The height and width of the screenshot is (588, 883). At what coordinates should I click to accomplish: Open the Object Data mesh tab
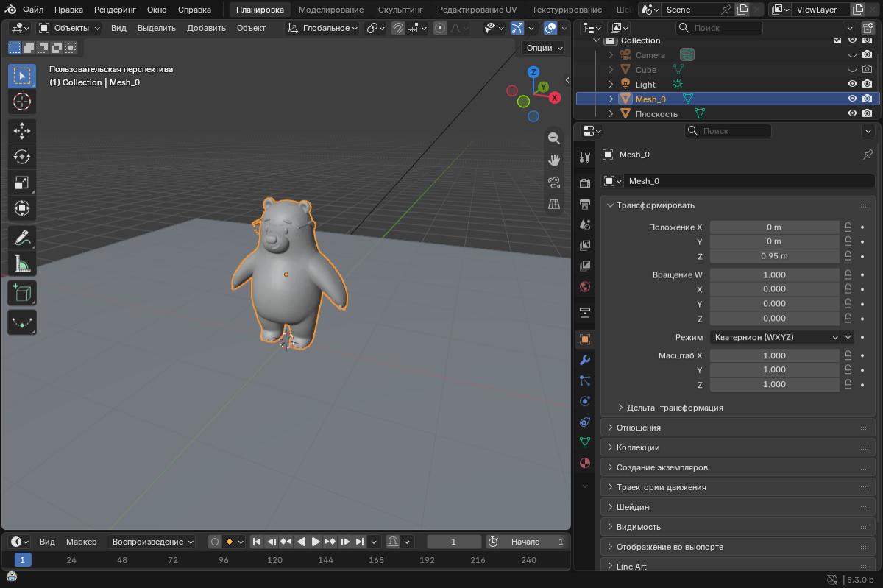coord(585,442)
